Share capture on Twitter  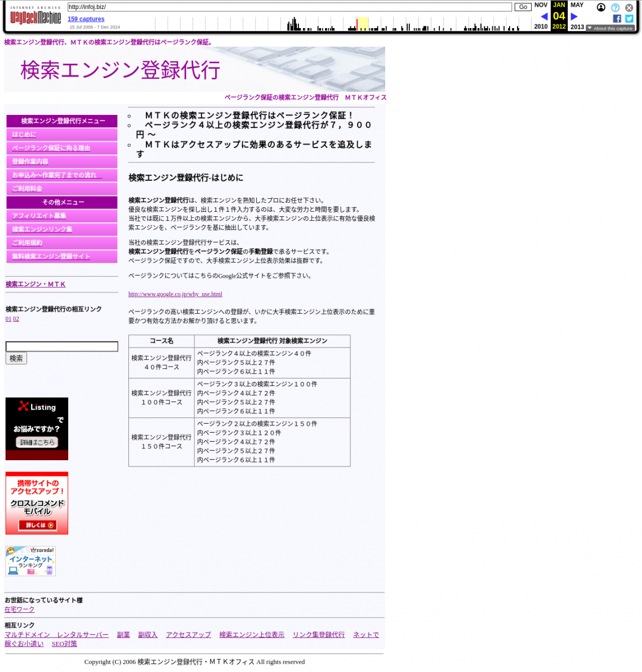coord(629,19)
